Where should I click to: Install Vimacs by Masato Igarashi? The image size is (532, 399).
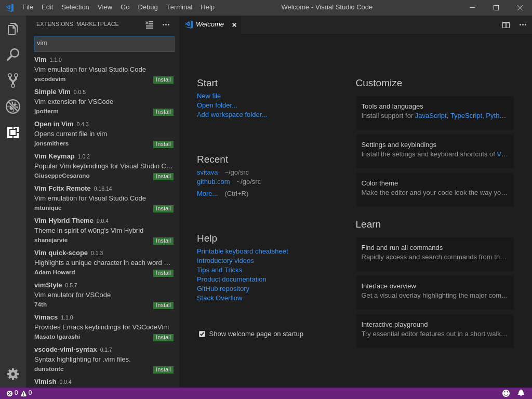click(163, 338)
